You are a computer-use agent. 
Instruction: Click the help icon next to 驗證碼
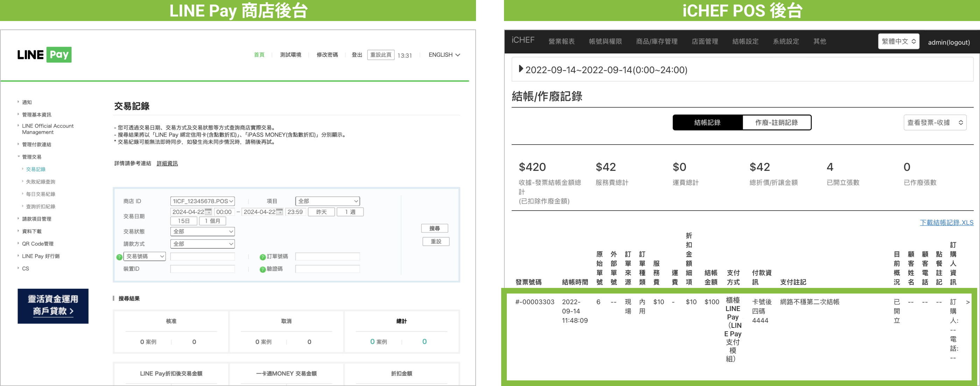click(x=262, y=269)
